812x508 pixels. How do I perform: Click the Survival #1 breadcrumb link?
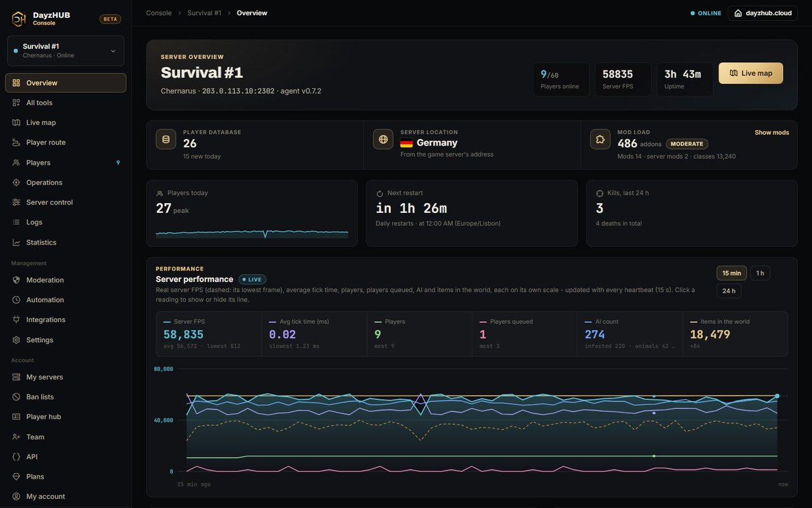204,13
